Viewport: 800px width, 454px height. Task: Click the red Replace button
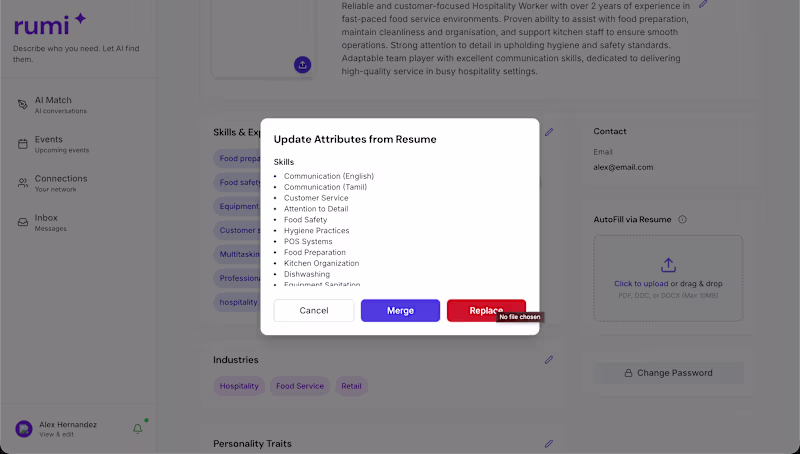pyautogui.click(x=486, y=310)
